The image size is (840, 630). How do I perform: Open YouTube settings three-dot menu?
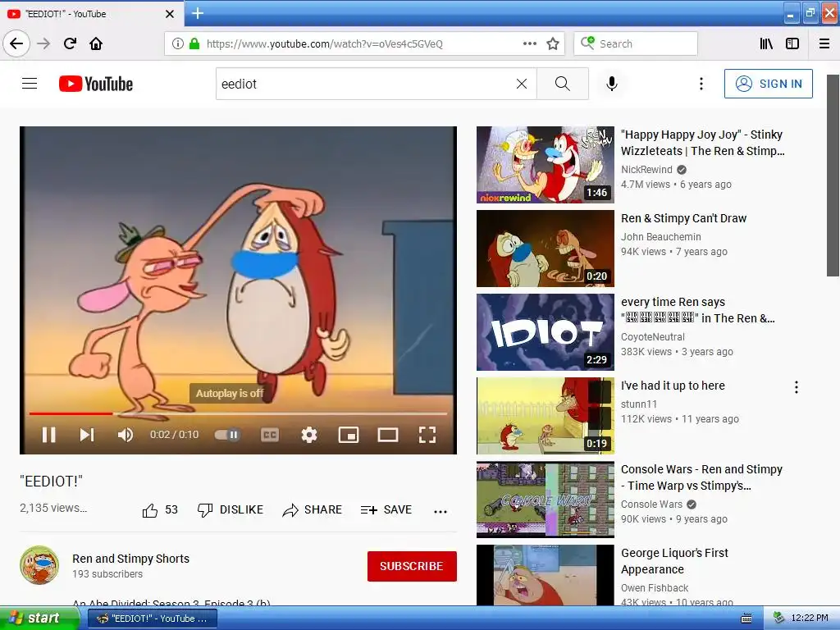coord(701,84)
